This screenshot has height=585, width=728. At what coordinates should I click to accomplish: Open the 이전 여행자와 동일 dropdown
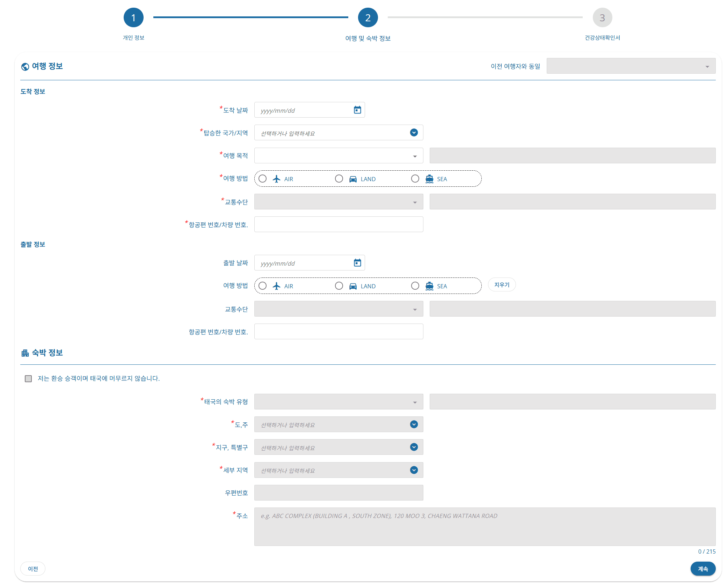(x=631, y=66)
